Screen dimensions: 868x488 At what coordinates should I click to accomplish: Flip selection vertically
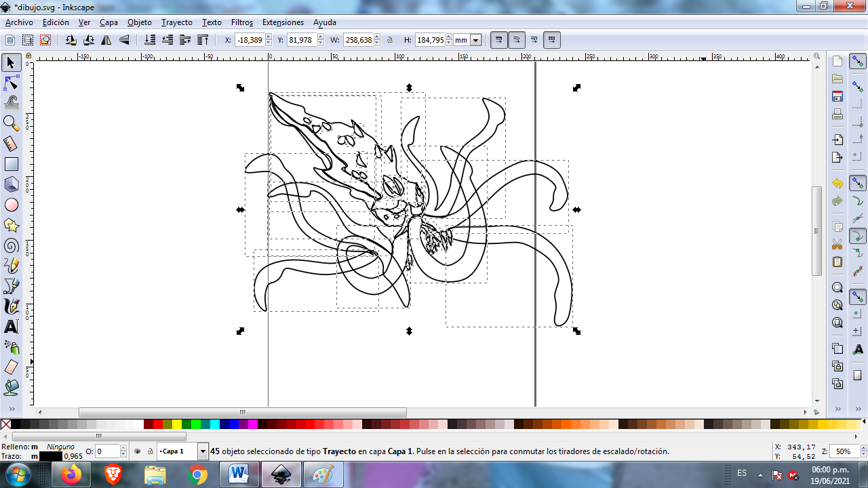coord(124,40)
